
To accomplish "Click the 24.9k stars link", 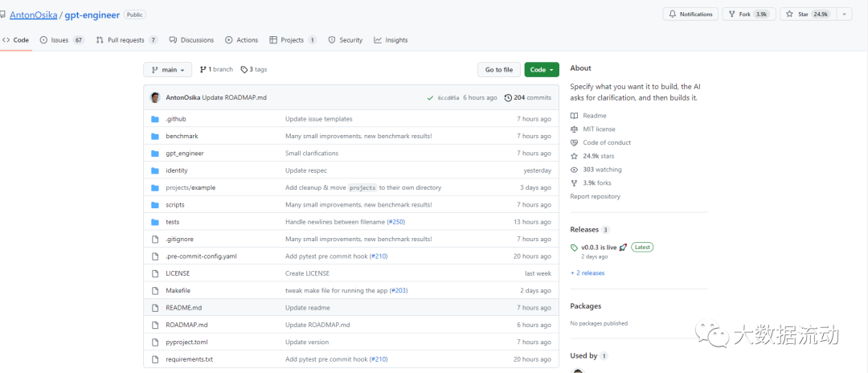I will [x=599, y=156].
